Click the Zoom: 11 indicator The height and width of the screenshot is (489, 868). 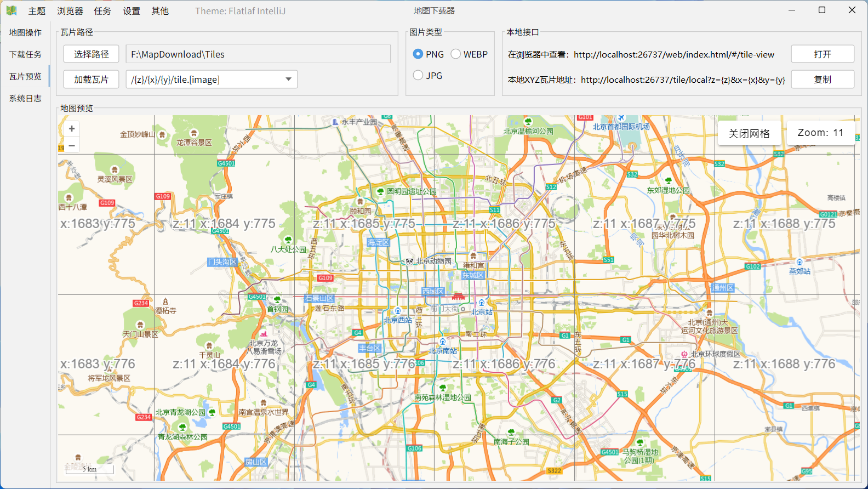coord(820,133)
